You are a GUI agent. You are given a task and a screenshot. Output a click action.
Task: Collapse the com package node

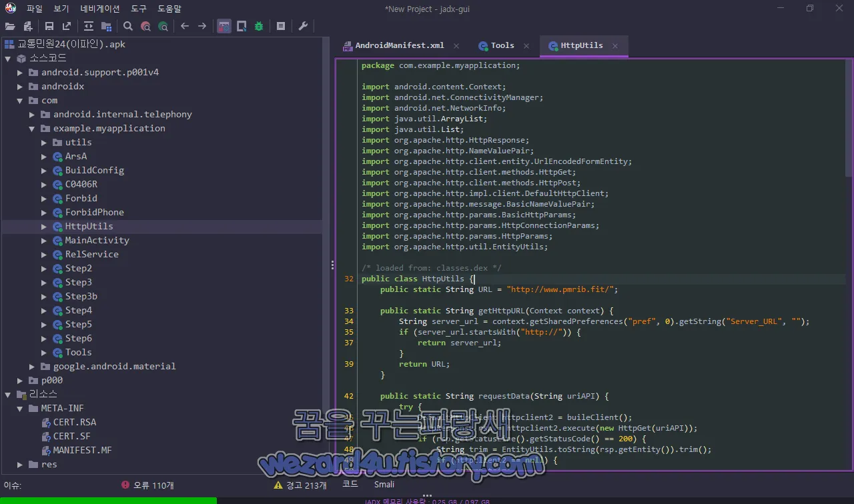(x=20, y=101)
